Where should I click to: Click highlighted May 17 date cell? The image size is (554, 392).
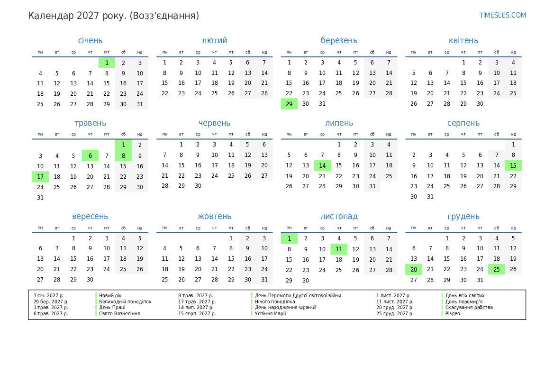point(40,177)
